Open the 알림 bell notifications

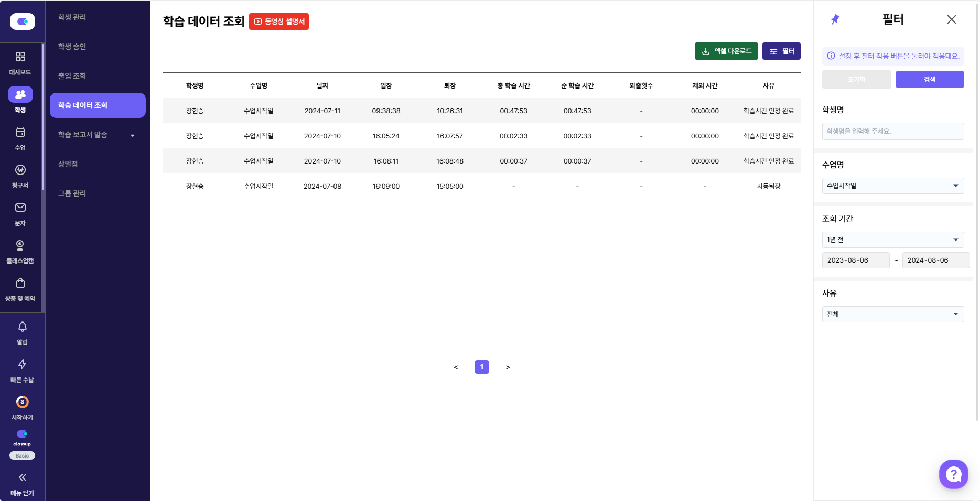22,327
